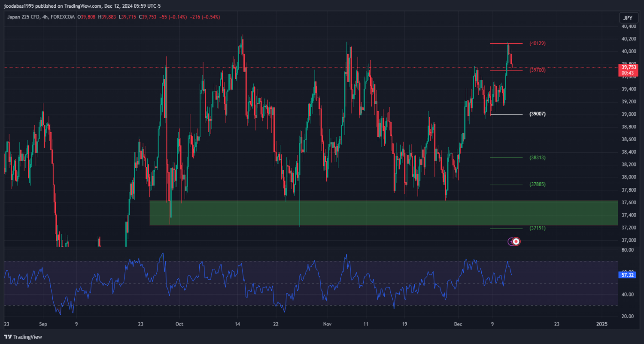Viewport: 644px width, 344px height.
Task: Select the green (37885) level label
Action: 537,184
